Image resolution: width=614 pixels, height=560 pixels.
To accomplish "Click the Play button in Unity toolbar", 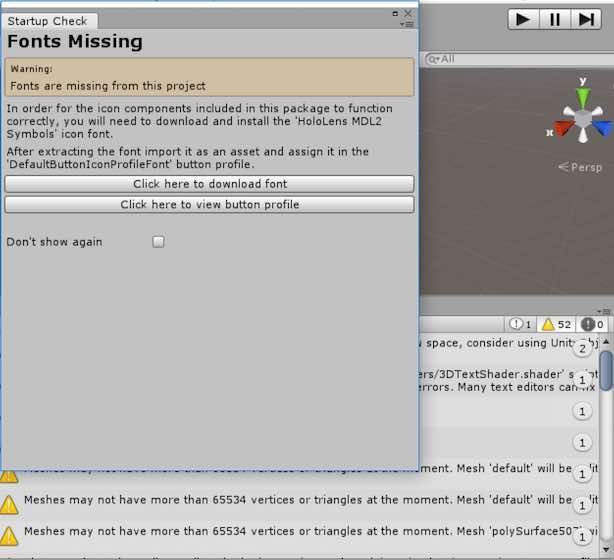I will coord(523,19).
